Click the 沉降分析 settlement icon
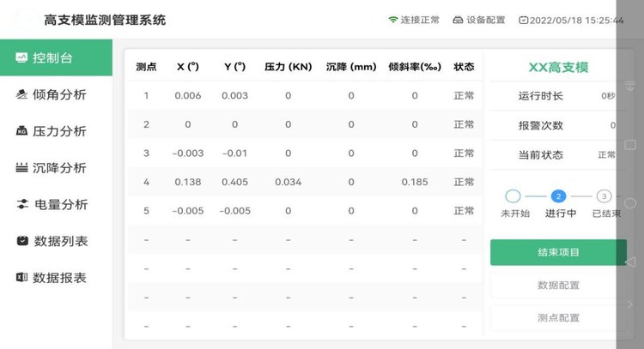 point(21,168)
